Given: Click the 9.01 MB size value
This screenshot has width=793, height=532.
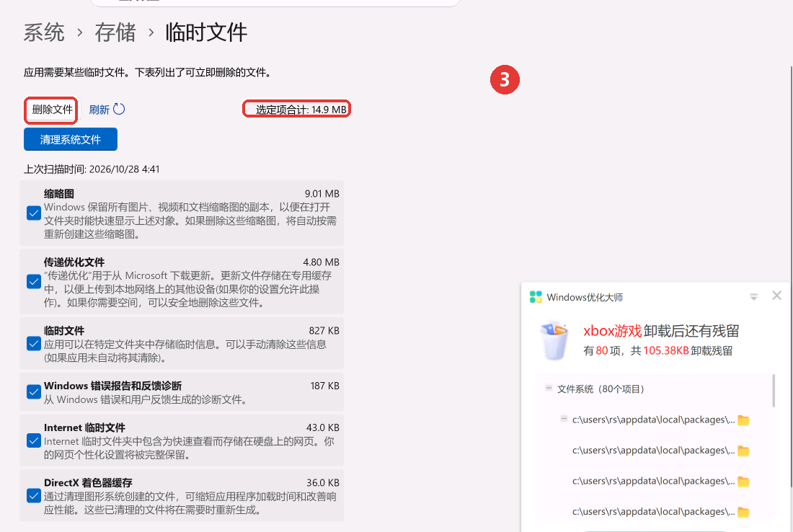Looking at the screenshot, I should pyautogui.click(x=322, y=194).
